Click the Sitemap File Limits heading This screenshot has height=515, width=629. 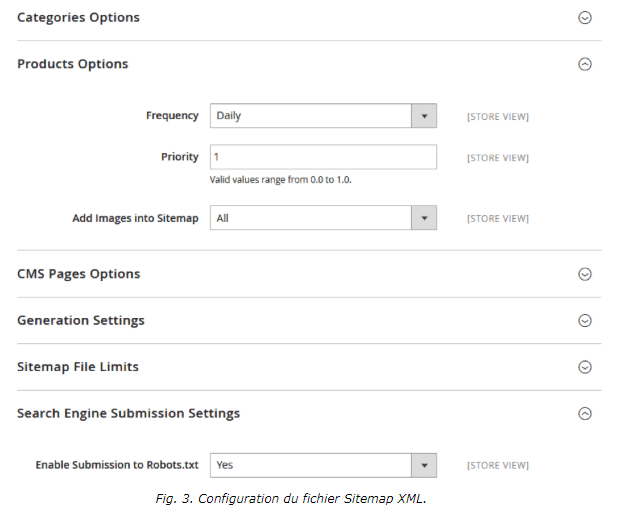[x=78, y=367]
